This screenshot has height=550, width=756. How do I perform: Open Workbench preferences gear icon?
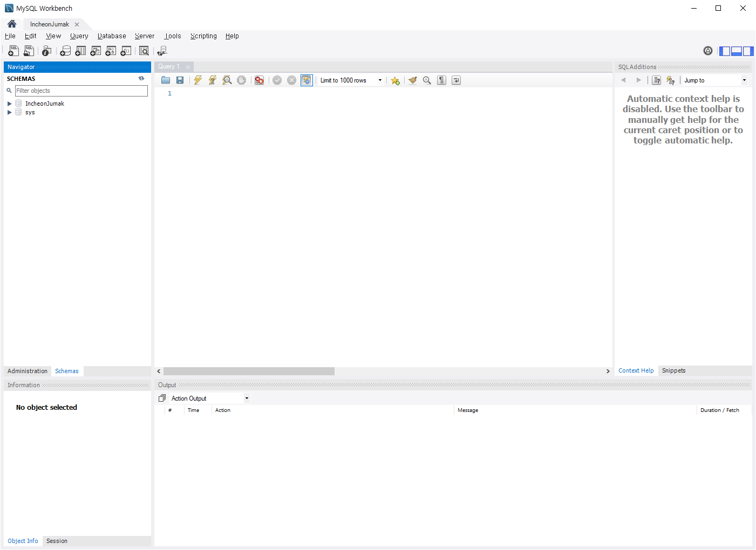(708, 51)
